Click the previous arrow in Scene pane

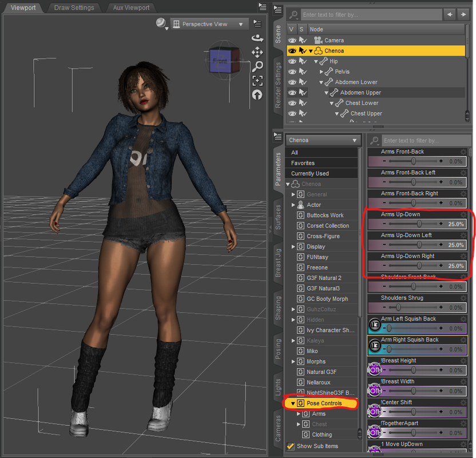(x=450, y=14)
